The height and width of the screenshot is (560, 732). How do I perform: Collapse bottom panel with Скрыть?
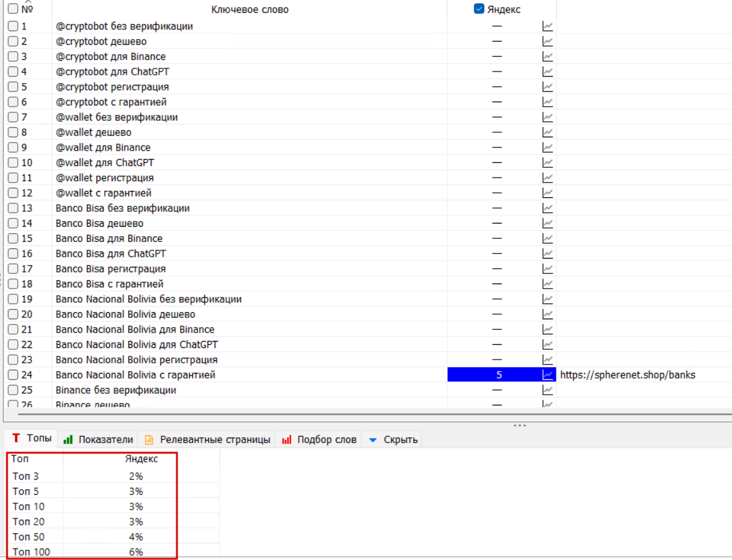click(x=392, y=439)
